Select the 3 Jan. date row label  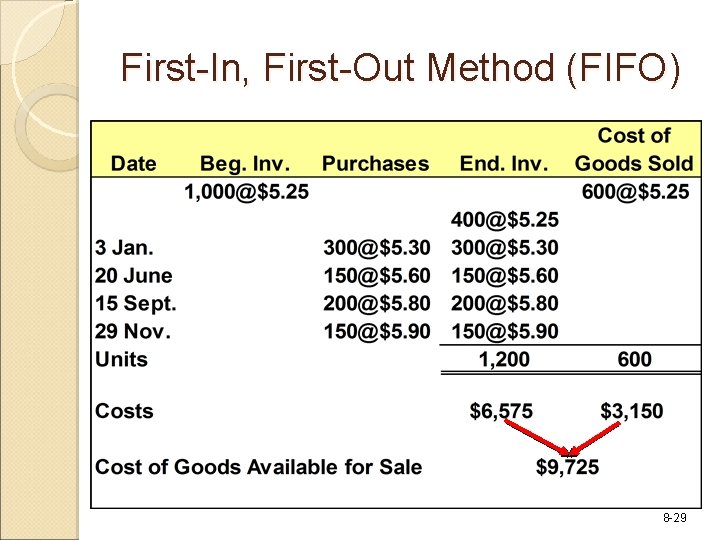tap(124, 248)
